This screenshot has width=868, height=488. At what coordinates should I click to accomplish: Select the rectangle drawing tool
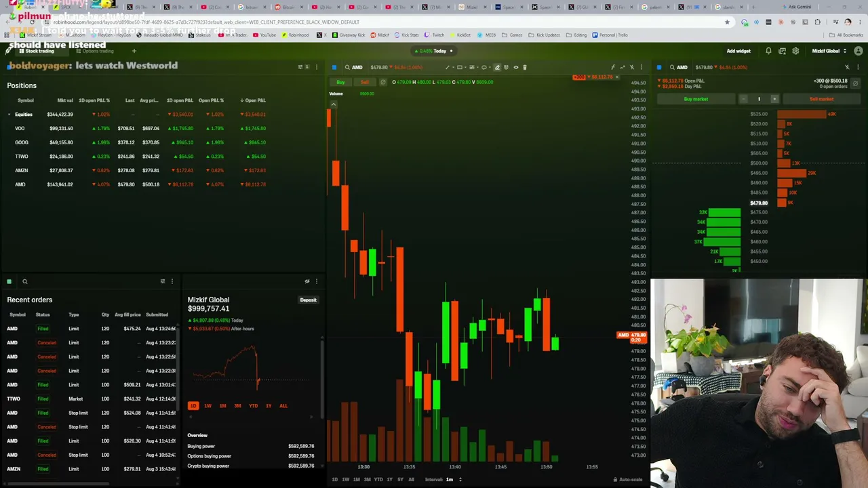[x=459, y=67]
